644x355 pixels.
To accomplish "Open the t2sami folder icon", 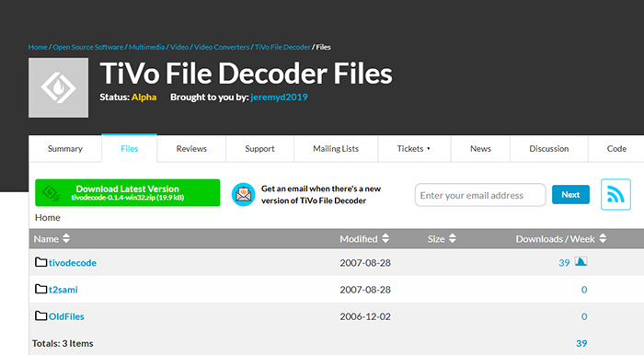I will tap(40, 289).
